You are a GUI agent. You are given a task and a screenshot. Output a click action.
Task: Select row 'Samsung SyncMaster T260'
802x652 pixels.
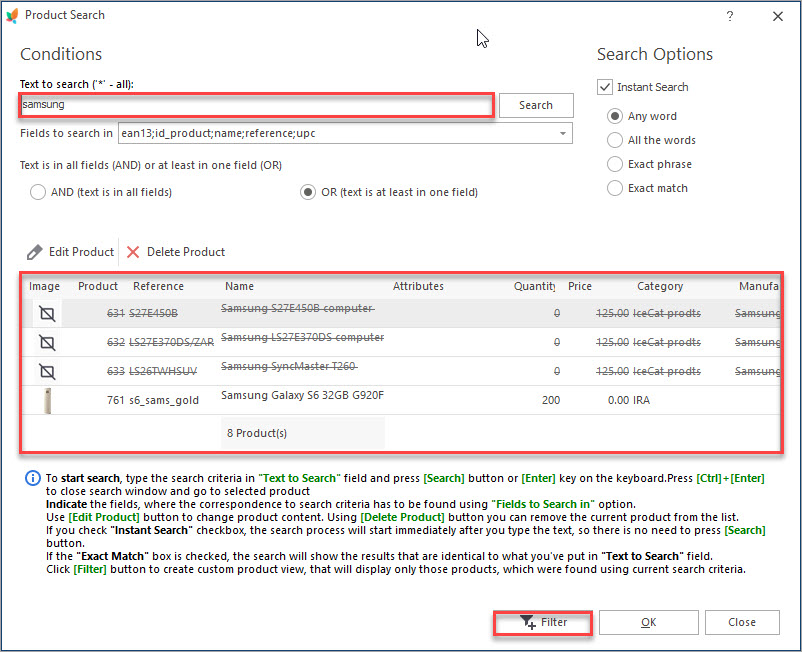pyautogui.click(x=402, y=372)
